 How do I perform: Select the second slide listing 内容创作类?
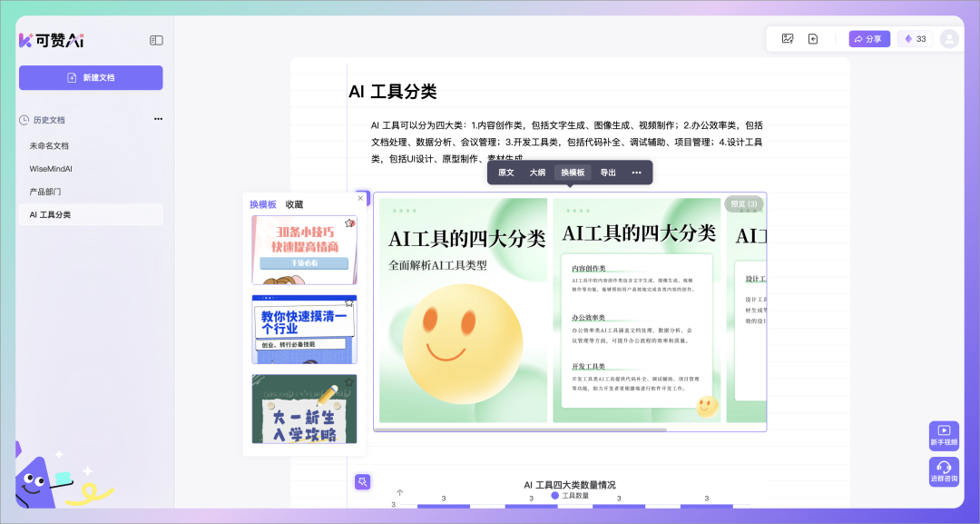point(637,311)
